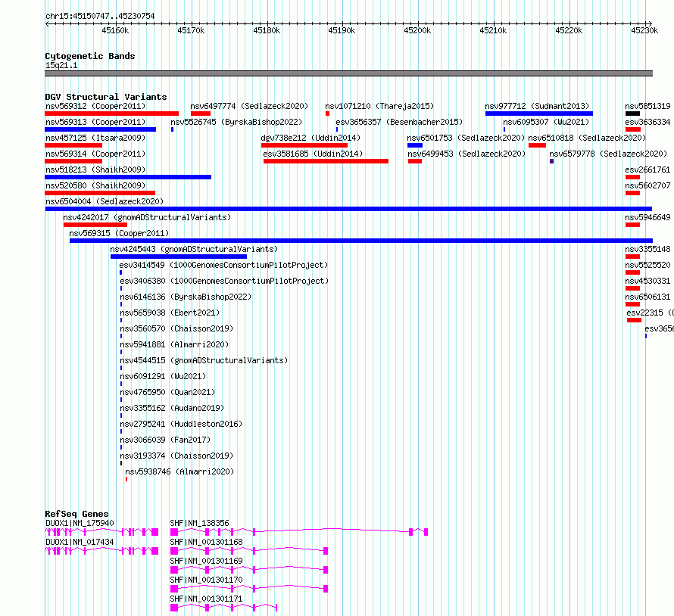Click the black nsv5851319 variant bar
The width and height of the screenshot is (674, 616).
(632, 114)
